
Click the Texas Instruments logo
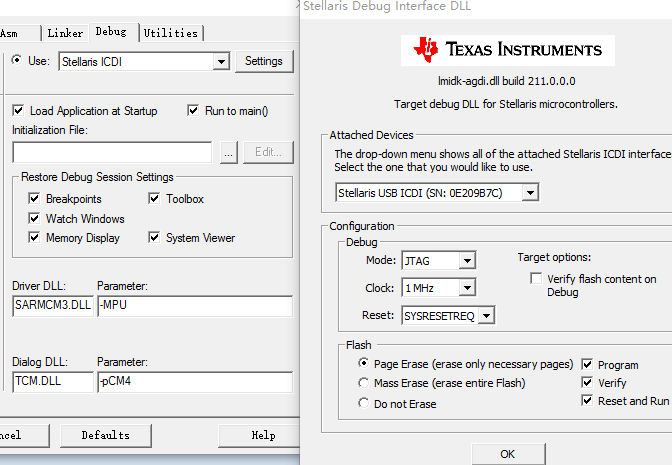click(507, 50)
